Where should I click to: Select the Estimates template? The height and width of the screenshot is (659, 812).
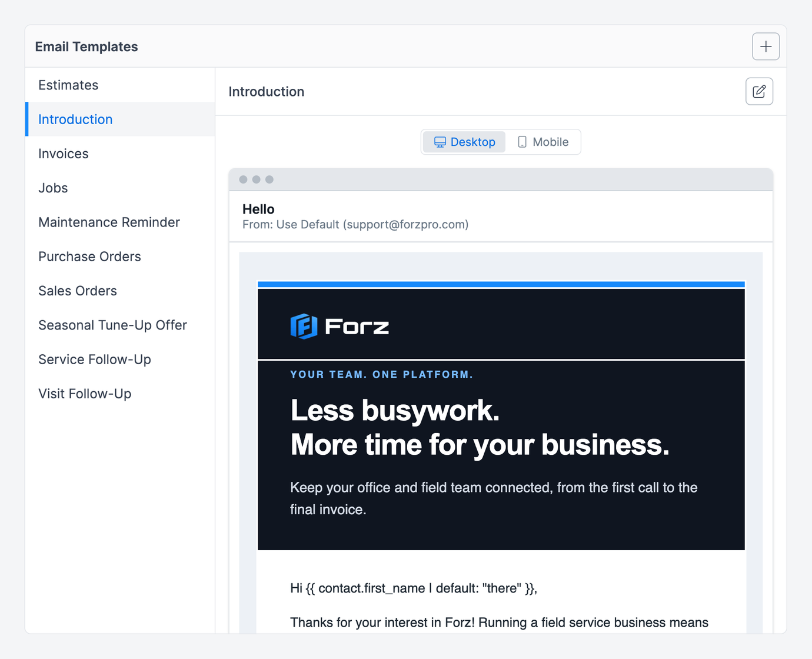coord(120,85)
